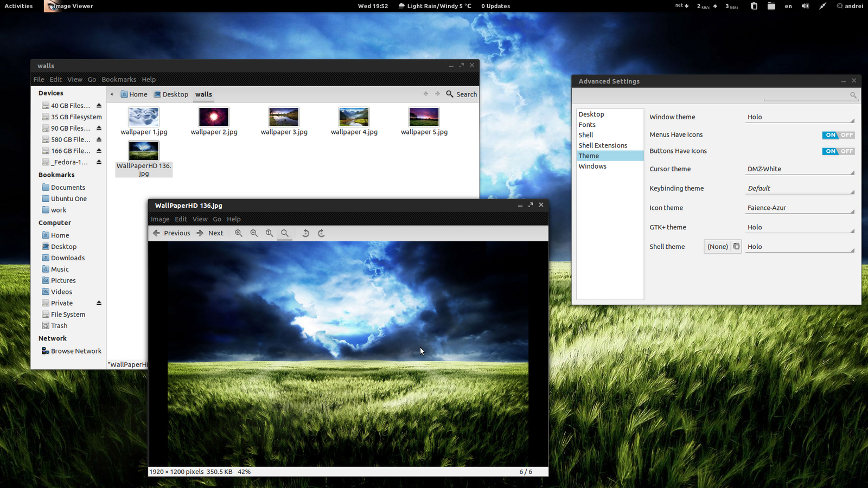Viewport: 868px width, 488px height.
Task: Click the Search icon in the walls window
Action: tap(450, 94)
